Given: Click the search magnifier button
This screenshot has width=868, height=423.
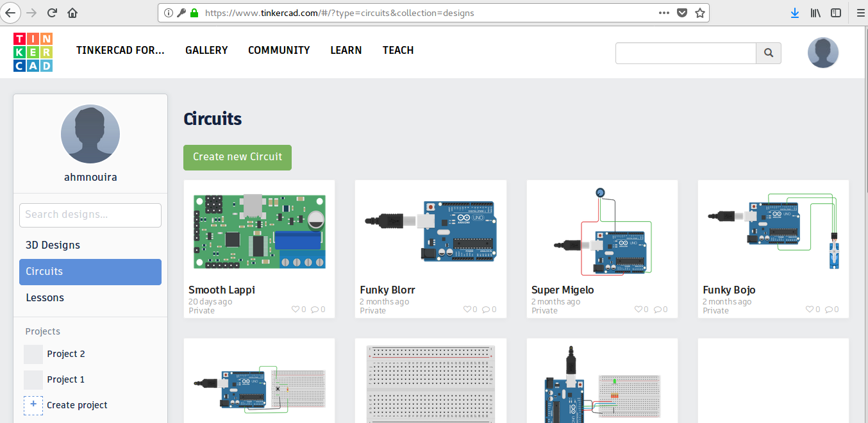Looking at the screenshot, I should 769,53.
